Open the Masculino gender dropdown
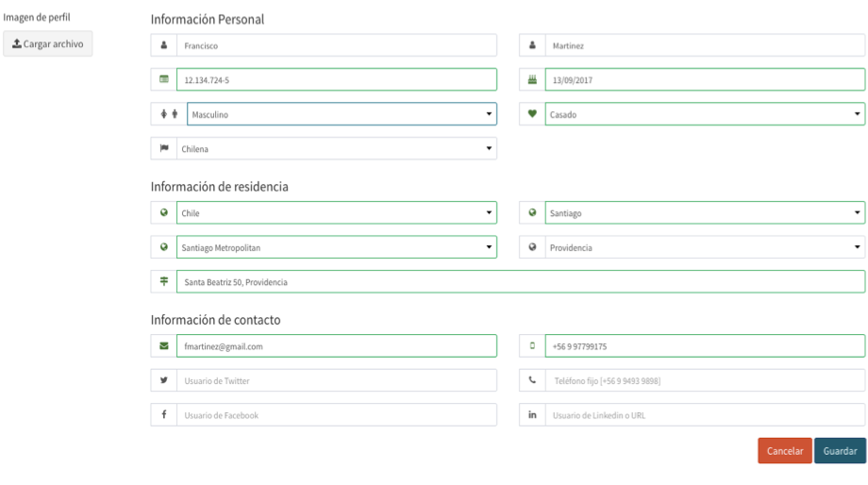 342,114
